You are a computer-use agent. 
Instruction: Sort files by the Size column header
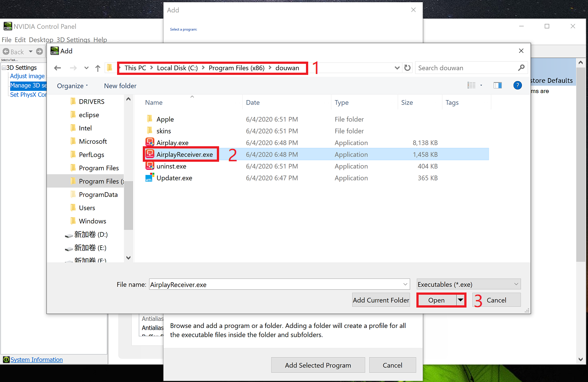407,102
